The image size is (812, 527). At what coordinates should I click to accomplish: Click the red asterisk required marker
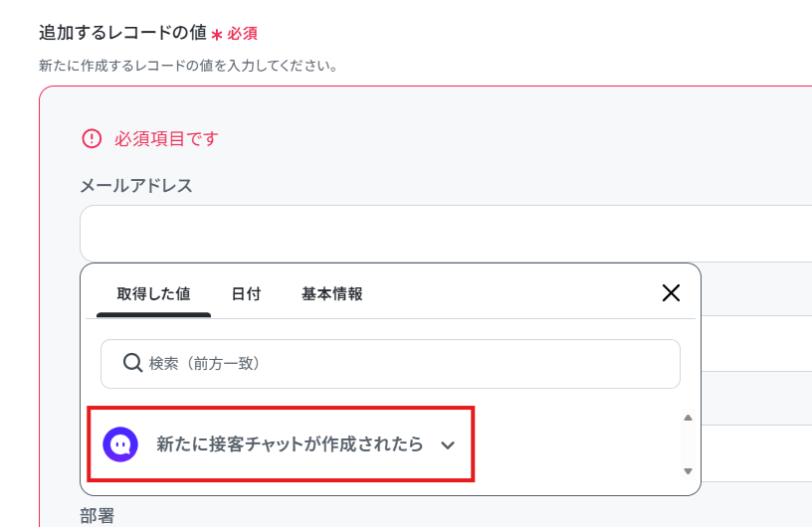pos(217,35)
